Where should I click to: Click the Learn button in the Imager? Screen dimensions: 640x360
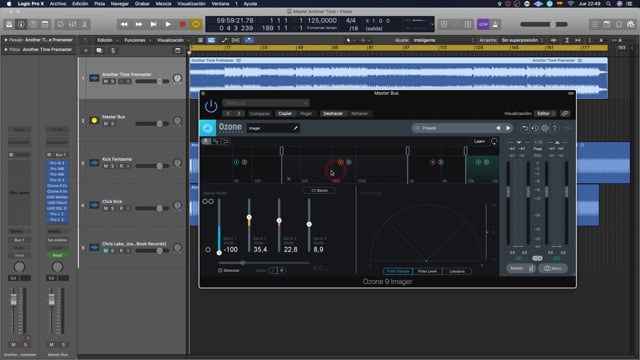tap(479, 141)
